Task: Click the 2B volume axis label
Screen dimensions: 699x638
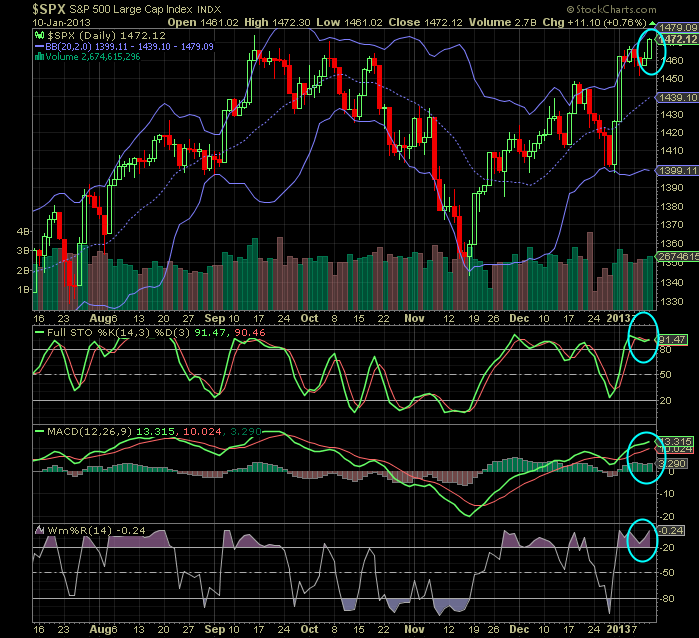Action: click(x=23, y=270)
